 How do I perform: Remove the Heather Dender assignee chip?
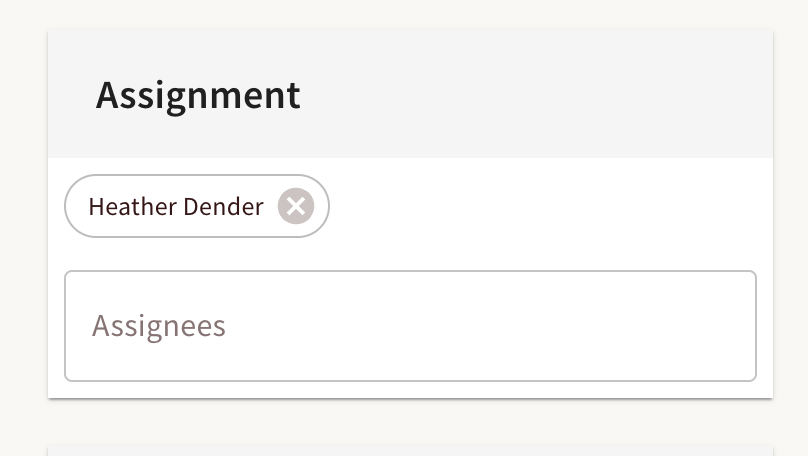click(296, 206)
